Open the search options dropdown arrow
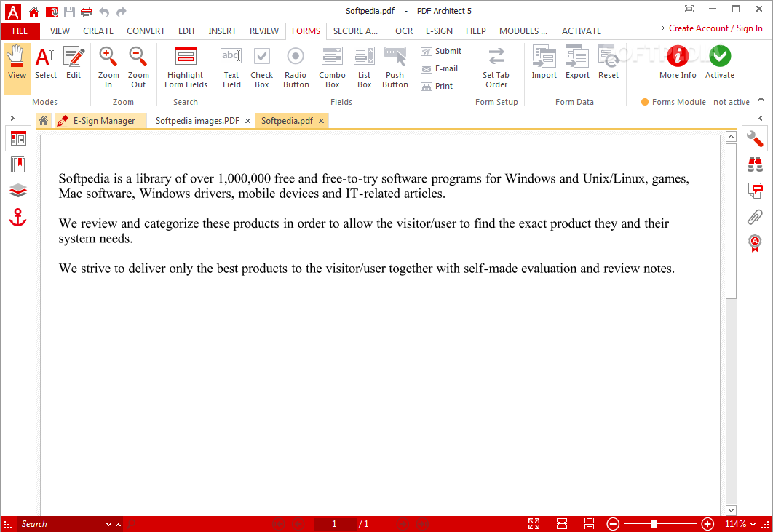773x532 pixels. click(x=108, y=525)
